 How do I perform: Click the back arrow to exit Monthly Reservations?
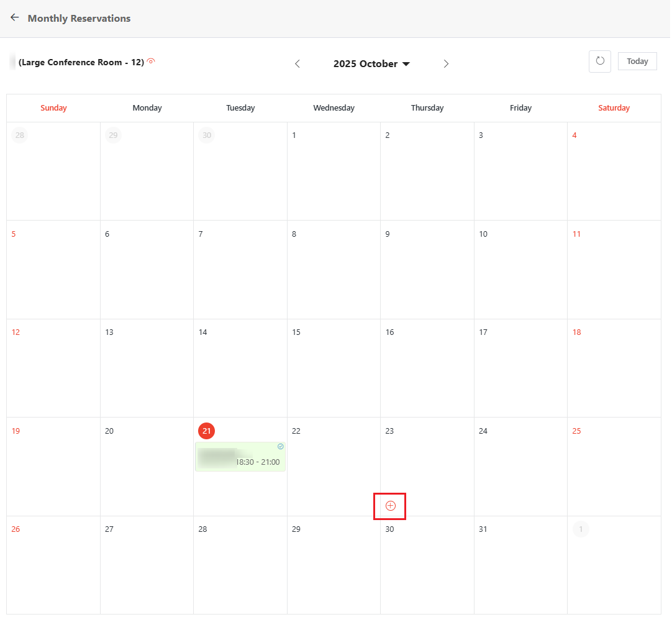14,17
